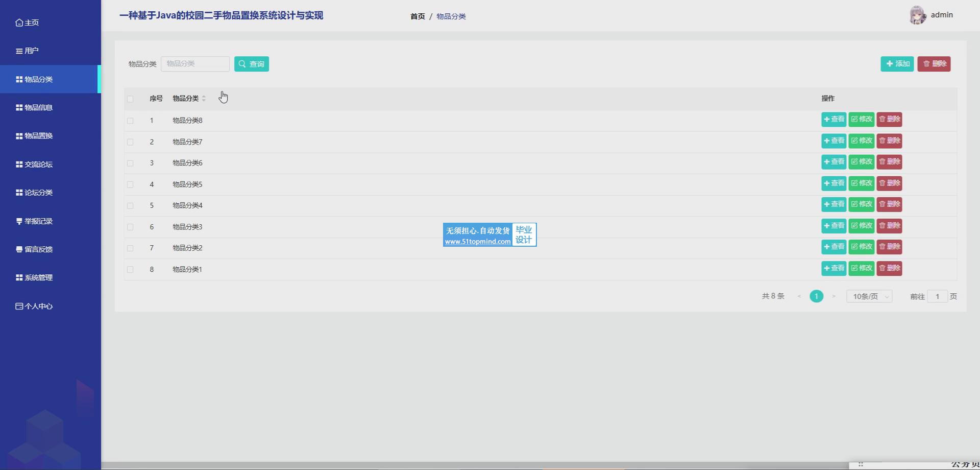
Task: Open 物品信息 in the sidebar
Action: pyautogui.click(x=39, y=107)
